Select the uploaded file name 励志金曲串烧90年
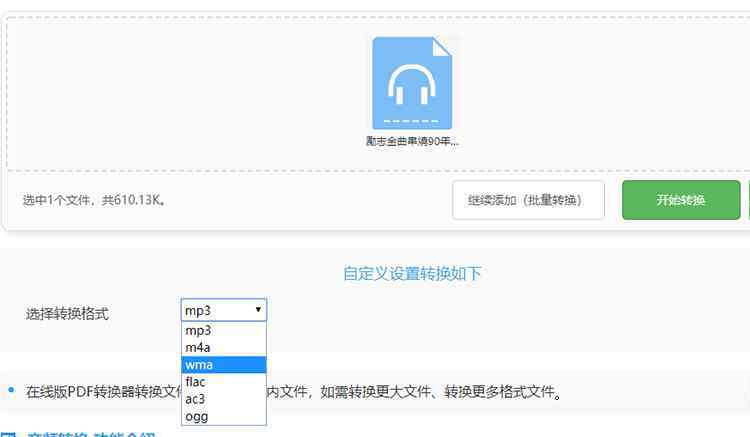This screenshot has width=750, height=437. (411, 142)
